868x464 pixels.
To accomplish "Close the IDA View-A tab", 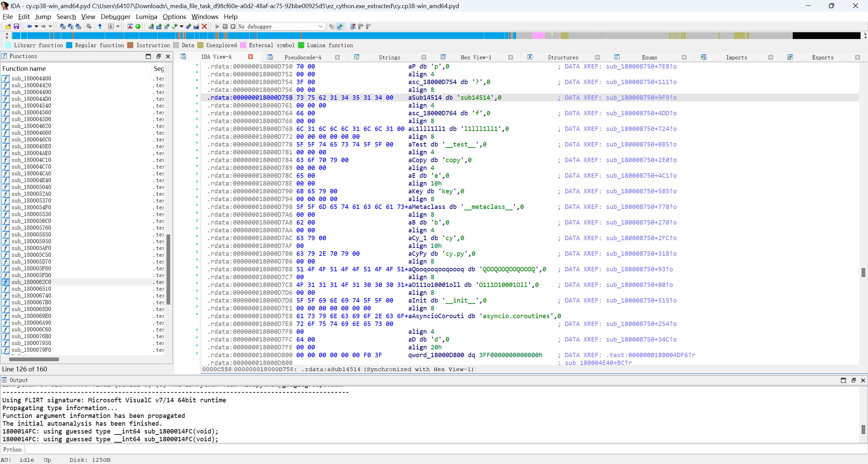I will coord(251,57).
